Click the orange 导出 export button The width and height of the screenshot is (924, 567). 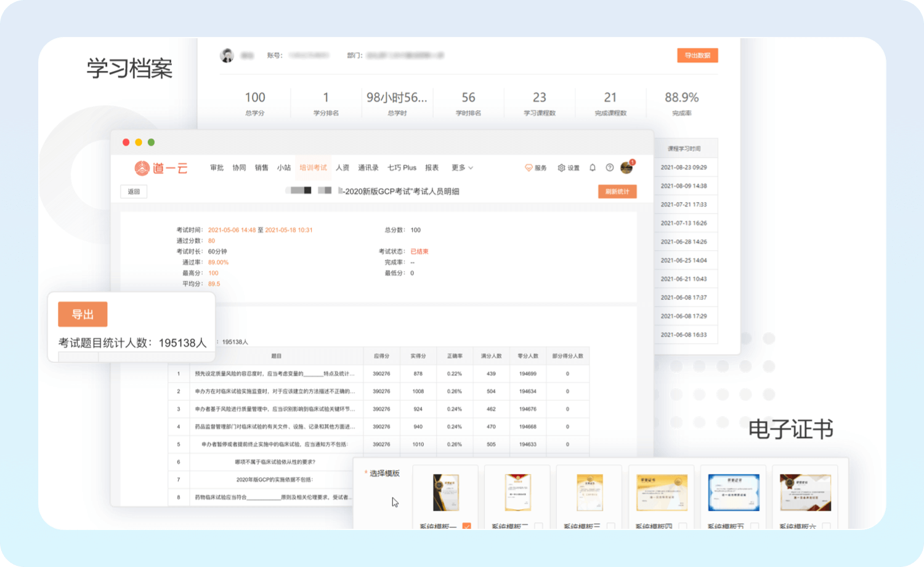[x=83, y=314]
